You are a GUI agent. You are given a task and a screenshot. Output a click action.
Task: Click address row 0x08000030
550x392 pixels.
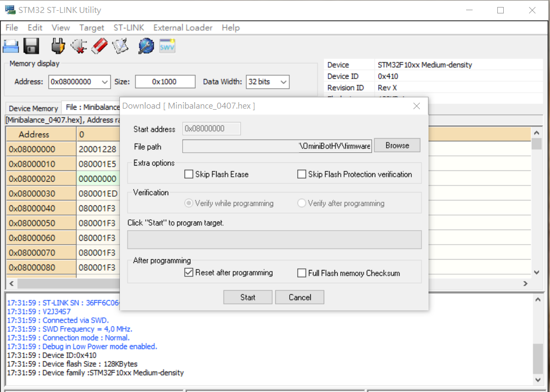point(41,194)
